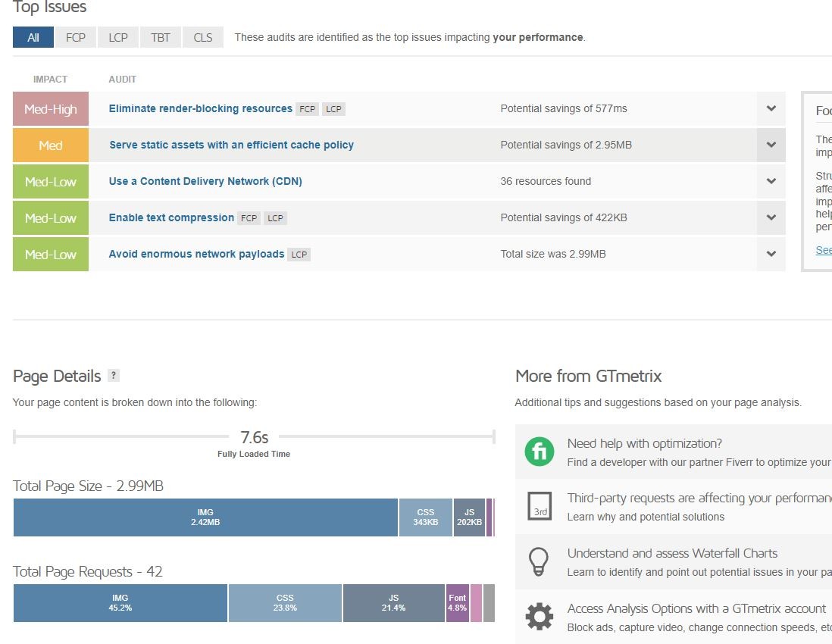Click the IMG 2.42MB page size segment

[x=205, y=517]
